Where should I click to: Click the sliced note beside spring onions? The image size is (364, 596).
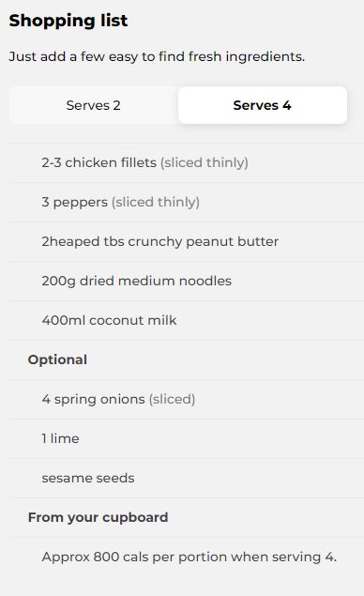[172, 399]
